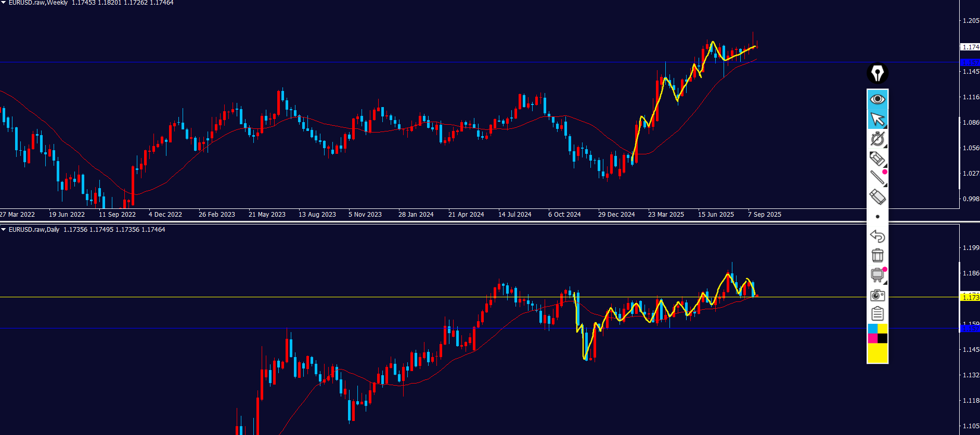This screenshot has width=980, height=435.
Task: Toggle ink visibility with the eye icon
Action: click(878, 99)
